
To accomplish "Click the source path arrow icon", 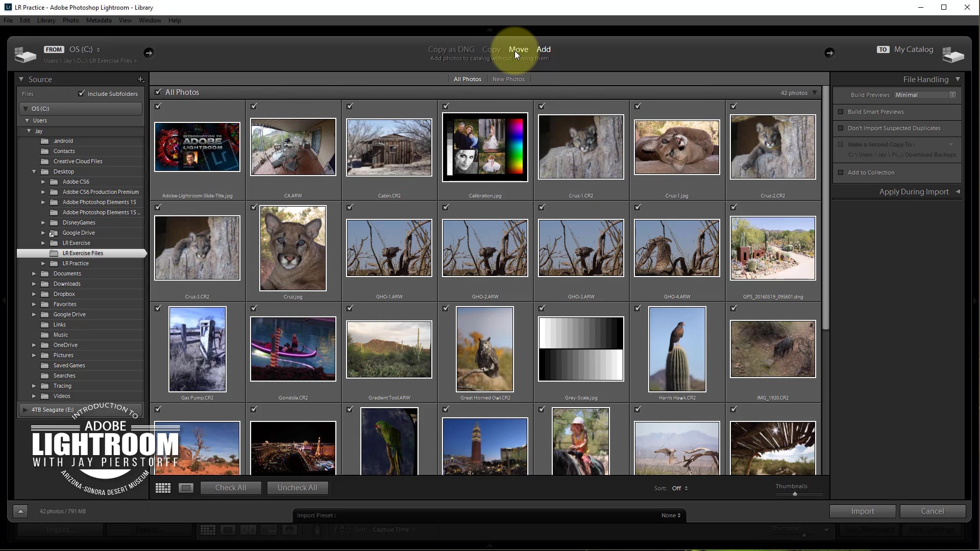I will pos(149,53).
